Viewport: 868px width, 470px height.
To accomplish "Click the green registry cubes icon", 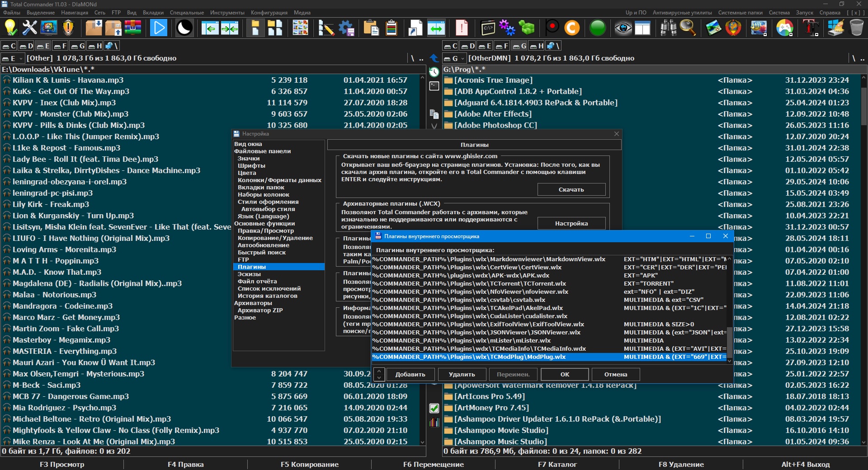I will click(x=527, y=28).
